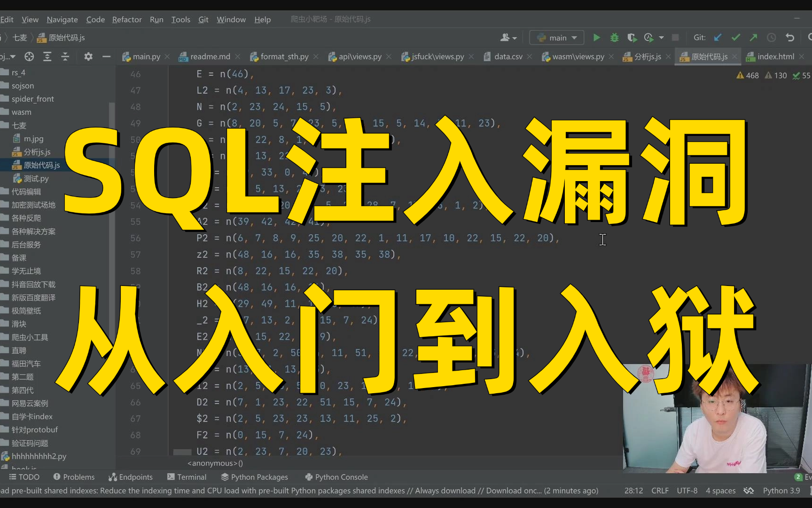The height and width of the screenshot is (508, 812).
Task: Click line number 67 in the gutter
Action: (x=135, y=419)
